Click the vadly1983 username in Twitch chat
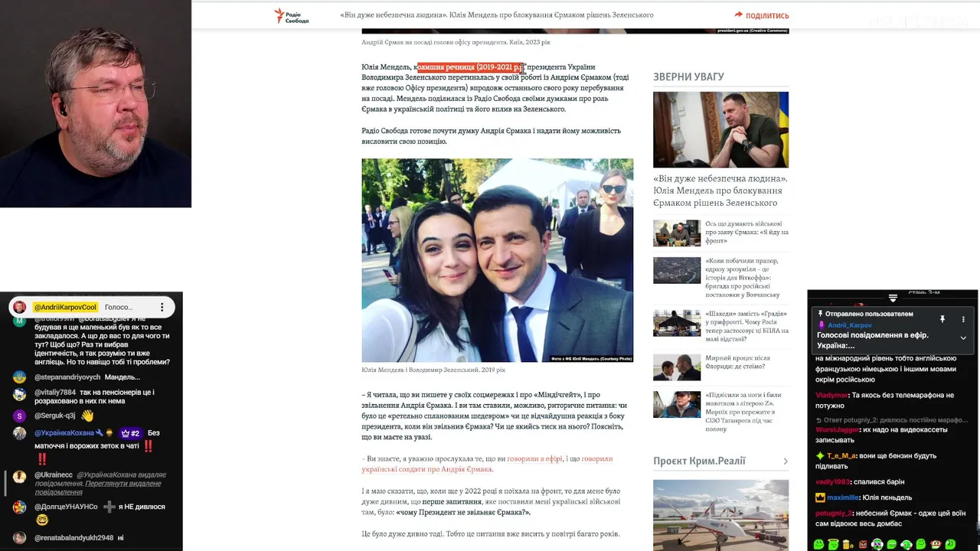 pos(832,481)
